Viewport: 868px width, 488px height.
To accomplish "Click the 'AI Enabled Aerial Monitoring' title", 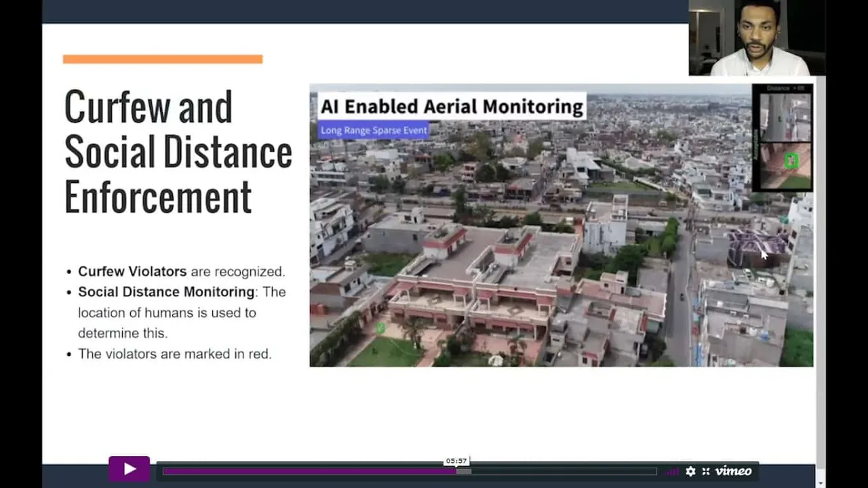I will click(452, 106).
